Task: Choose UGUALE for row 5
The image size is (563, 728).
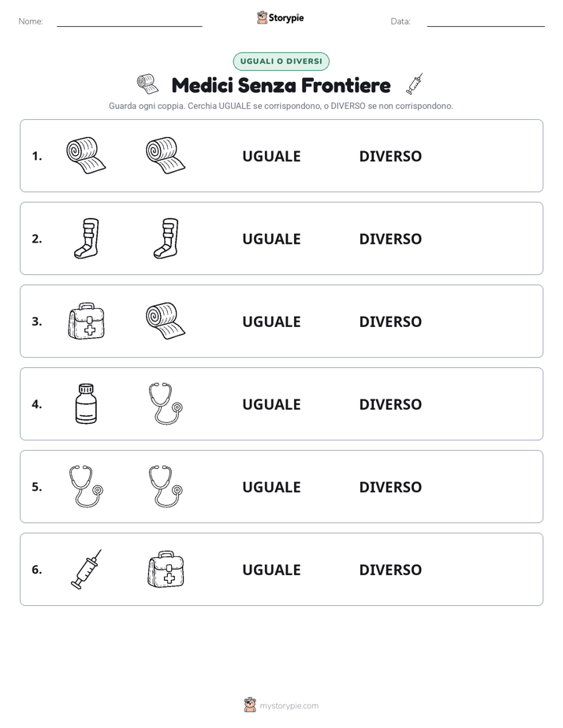Action: click(x=271, y=487)
